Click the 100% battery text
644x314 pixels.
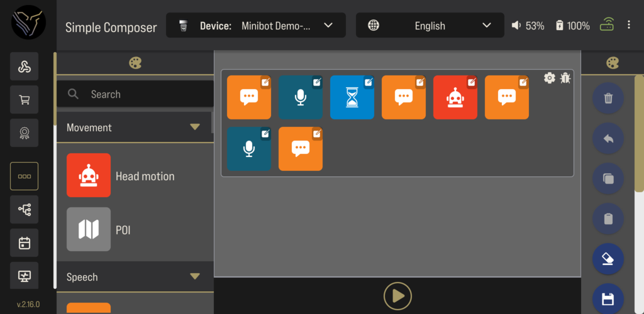579,26
